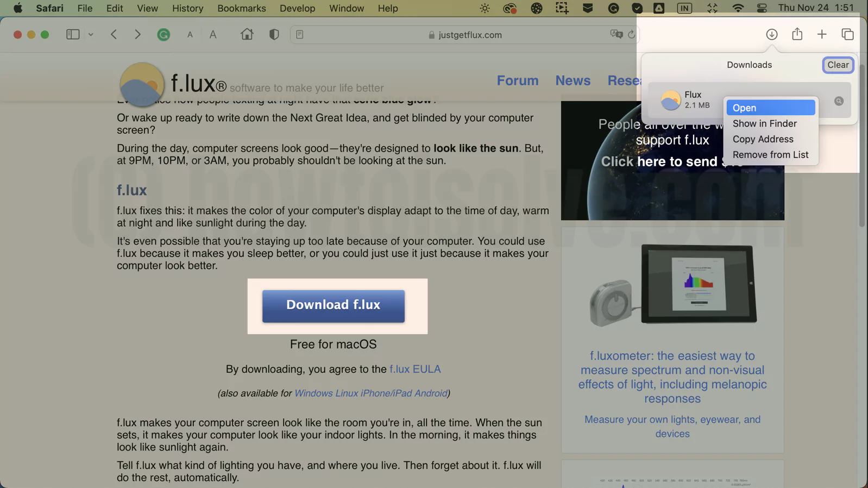Screen dimensions: 868x488
Task: Open the Edit menu
Action: (x=115, y=8)
